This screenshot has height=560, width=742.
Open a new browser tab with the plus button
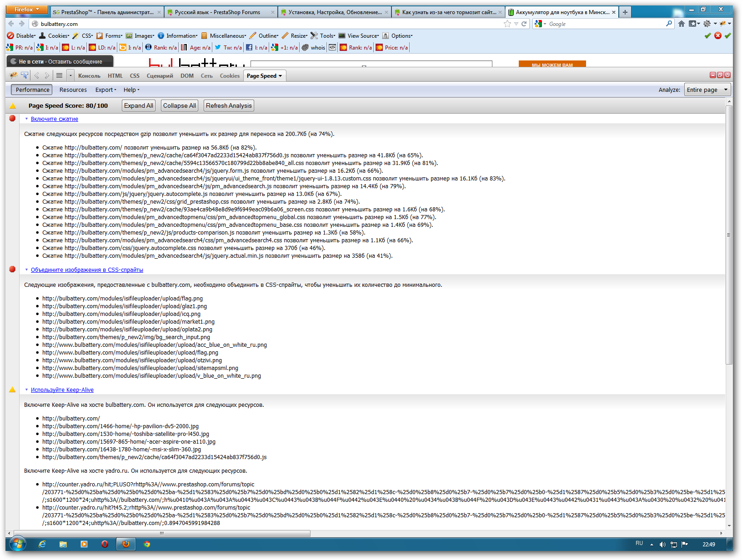625,12
